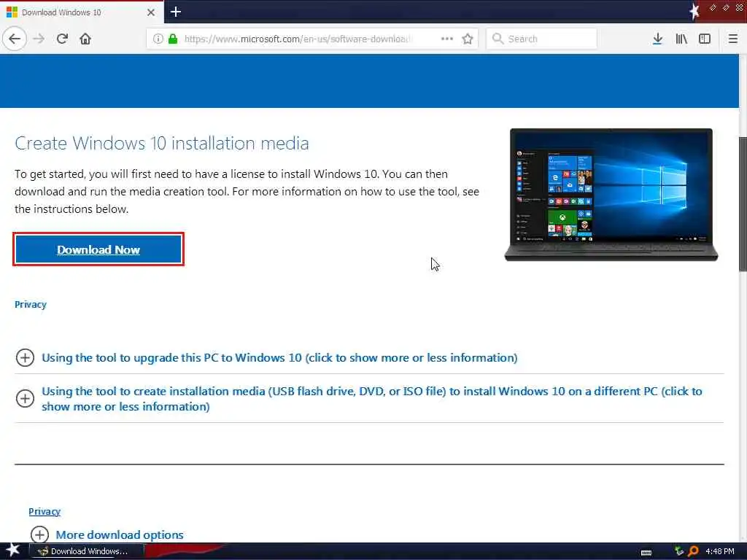This screenshot has height=560, width=747.
Task: Select the Download Windows 10 tab
Action: coord(82,12)
